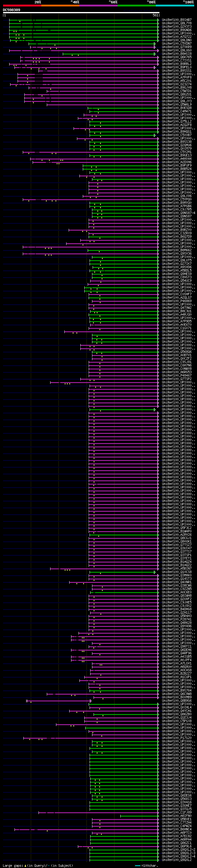Select hit label UniRef100_A5BIN7
The image size is (197, 868).
click(177, 568)
